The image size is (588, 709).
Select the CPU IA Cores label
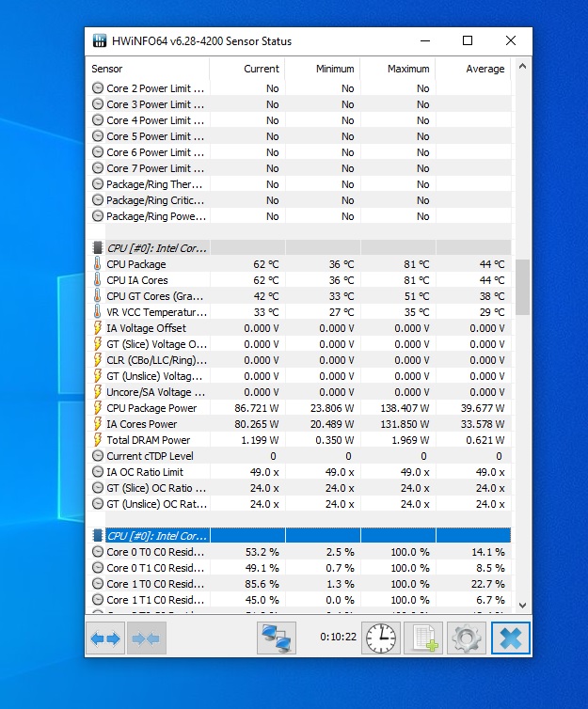pos(137,280)
